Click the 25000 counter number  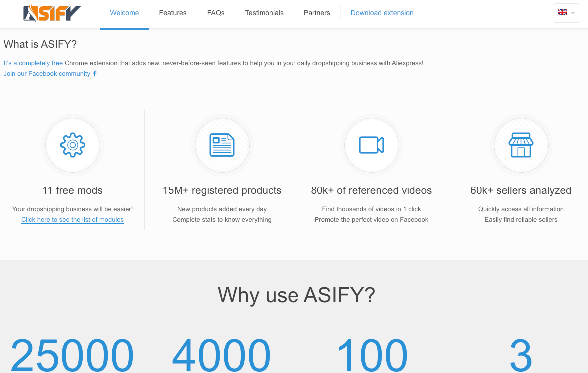point(72,355)
